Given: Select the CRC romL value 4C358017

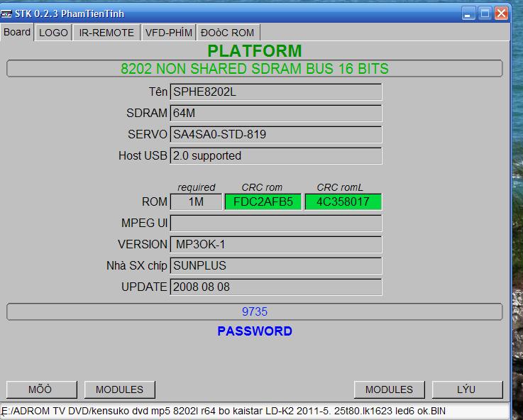Looking at the screenshot, I should click(x=343, y=201).
